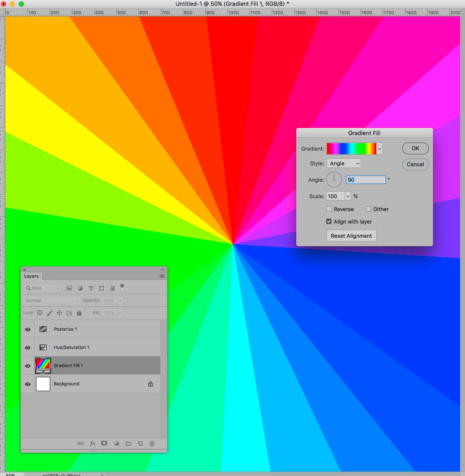
Task: Filter layers by pixel layers icon
Action: [x=69, y=288]
